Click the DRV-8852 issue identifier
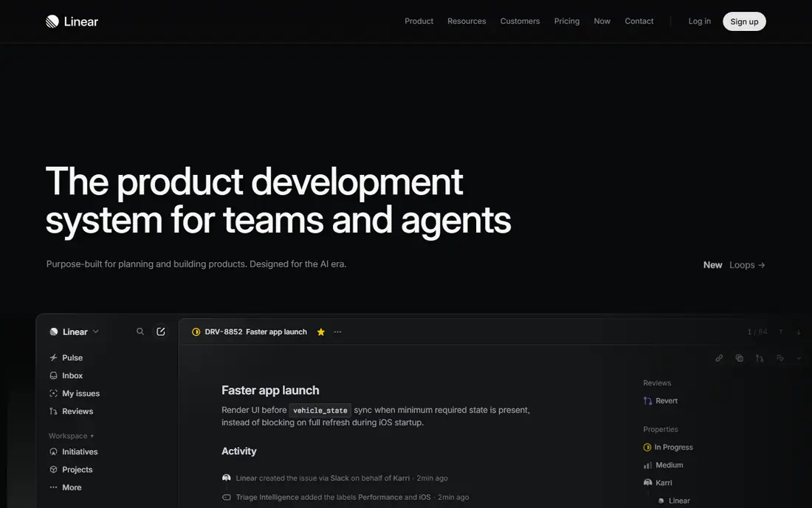The height and width of the screenshot is (508, 812). (x=223, y=332)
